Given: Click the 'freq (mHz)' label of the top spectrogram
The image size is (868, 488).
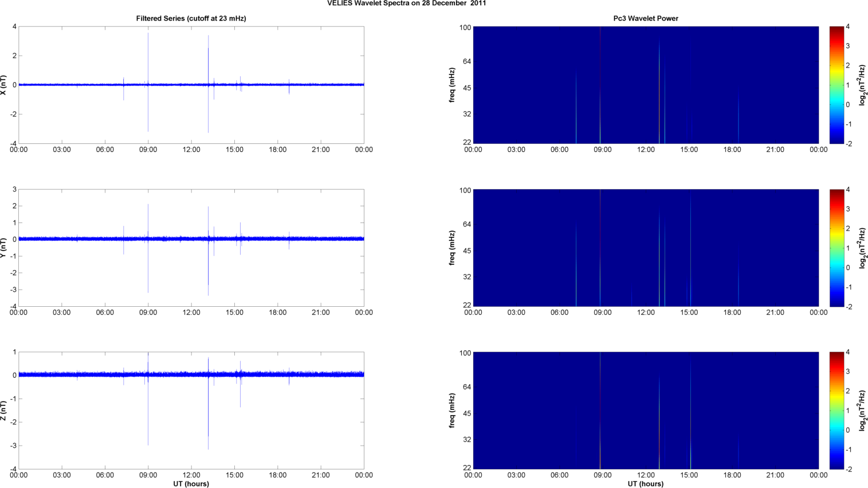Looking at the screenshot, I should pos(452,85).
